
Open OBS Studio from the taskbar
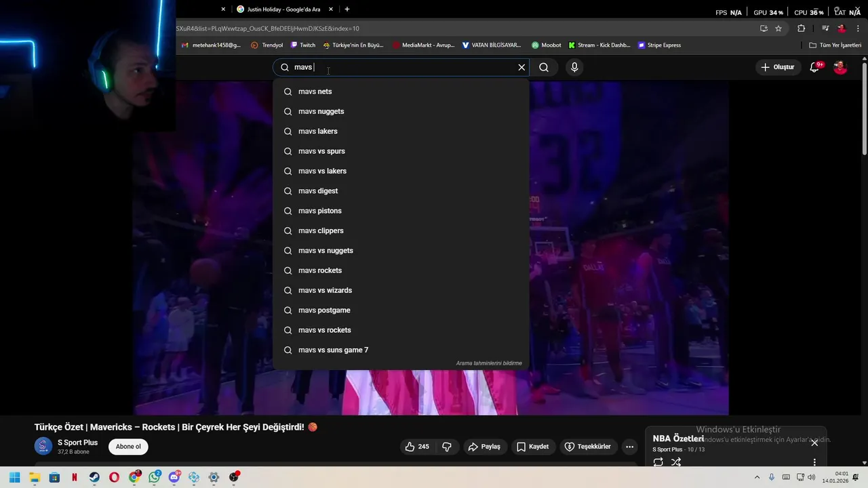coord(234,477)
